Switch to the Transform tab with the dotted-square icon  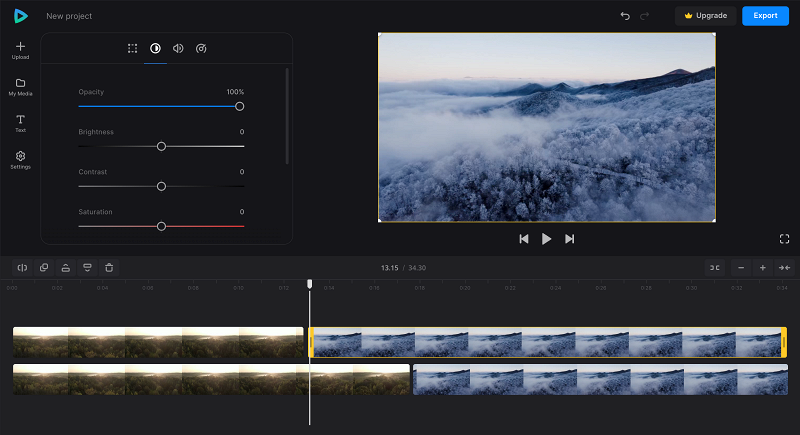(x=133, y=48)
